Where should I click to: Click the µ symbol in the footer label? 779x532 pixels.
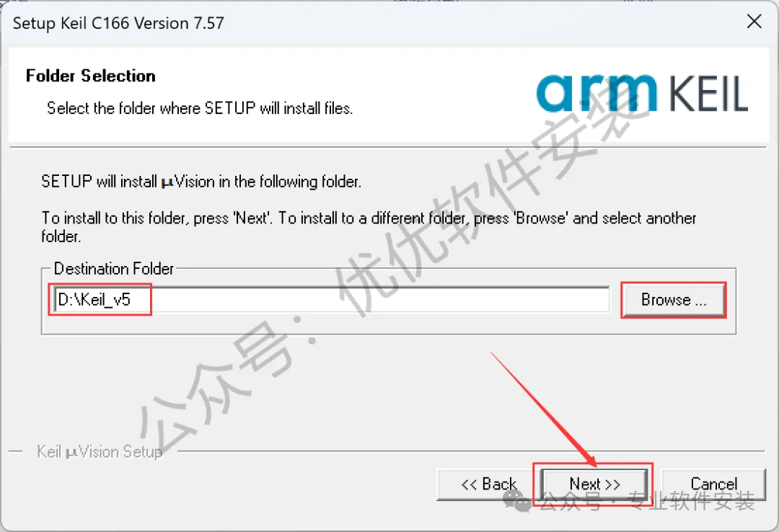point(71,453)
